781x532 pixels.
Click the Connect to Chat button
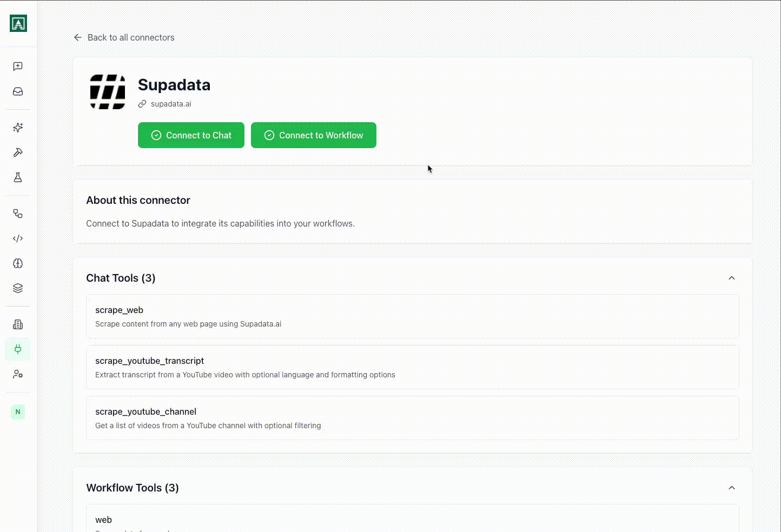point(191,135)
